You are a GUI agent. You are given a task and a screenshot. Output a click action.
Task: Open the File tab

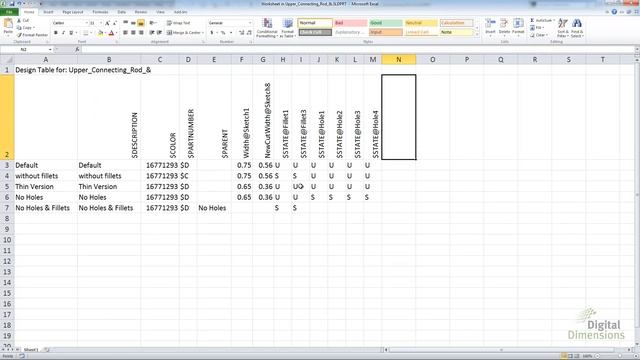(x=9, y=12)
